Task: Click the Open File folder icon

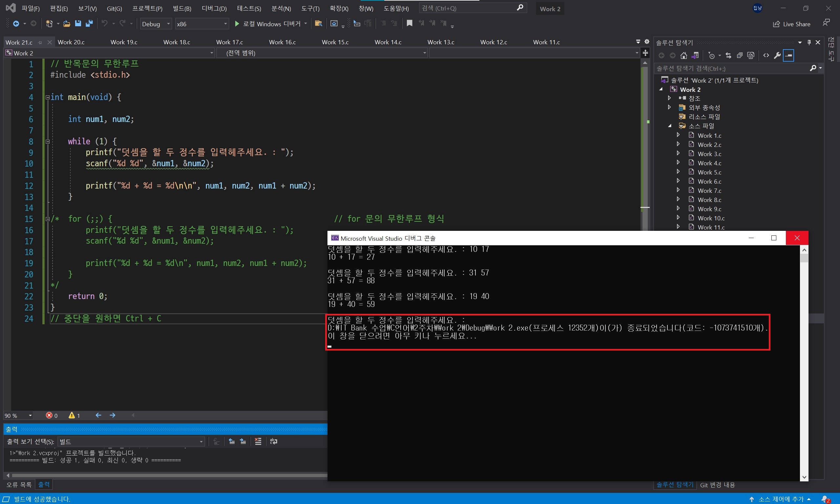Action: 67,23
